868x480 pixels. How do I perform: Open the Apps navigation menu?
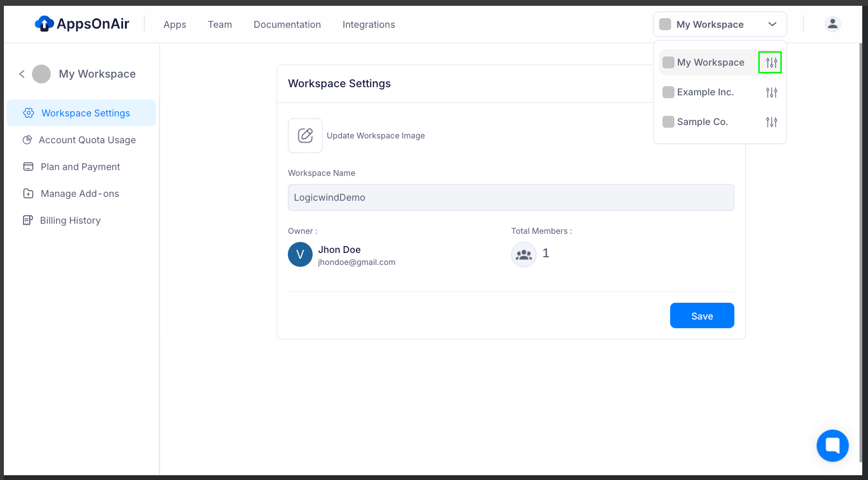point(174,24)
